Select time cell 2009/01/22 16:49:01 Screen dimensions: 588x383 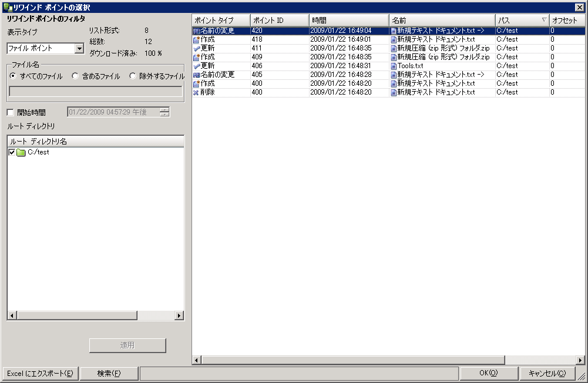341,39
